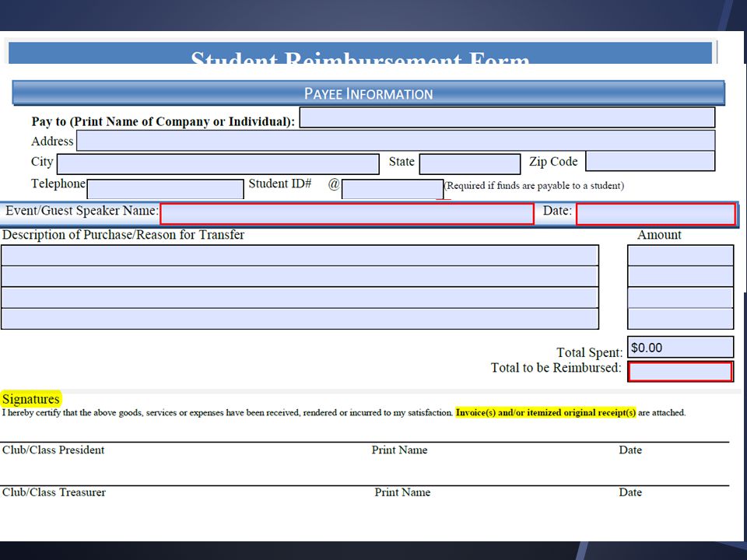The height and width of the screenshot is (560, 747).
Task: Focus the third Amount field
Action: click(680, 298)
